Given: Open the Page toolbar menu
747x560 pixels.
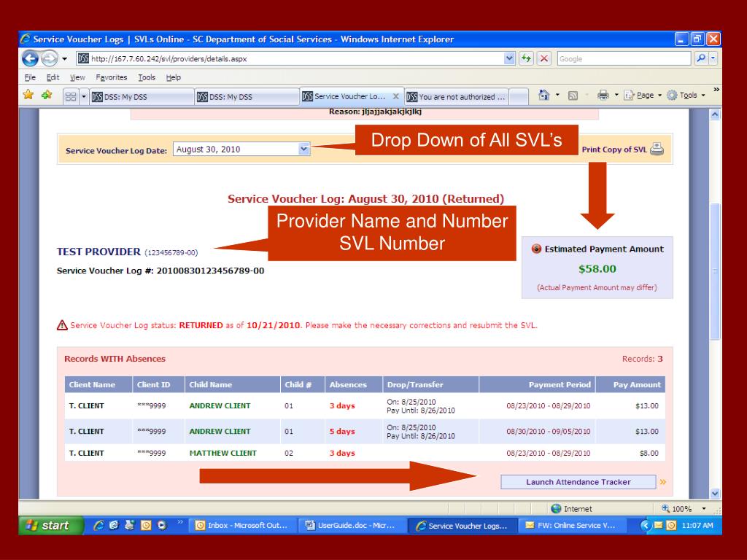Looking at the screenshot, I should point(643,96).
